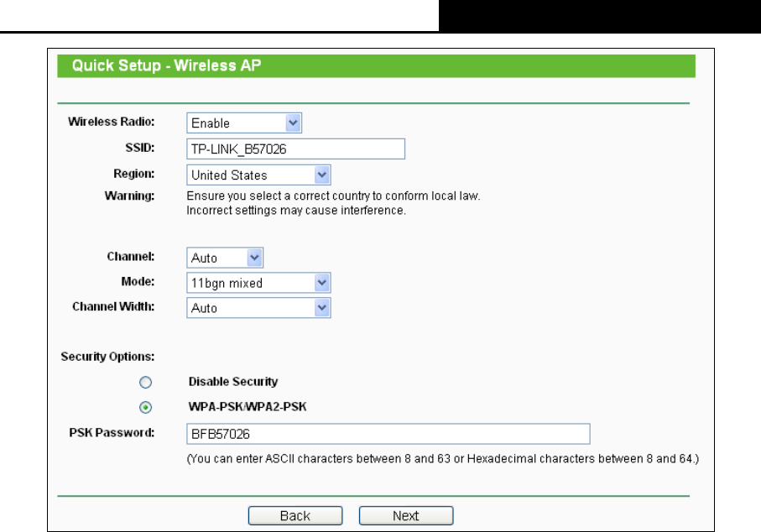Expand the Channel dropdown set to Auto
Screen dimensions: 761x532
pos(225,258)
